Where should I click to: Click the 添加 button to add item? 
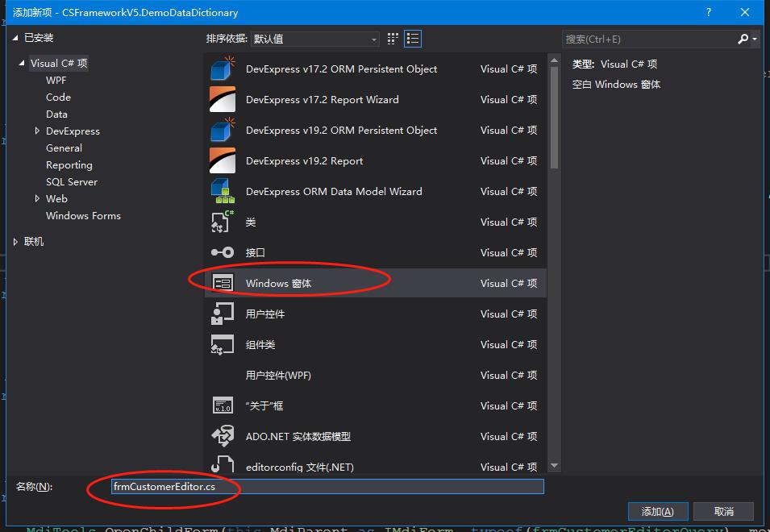tap(656, 511)
